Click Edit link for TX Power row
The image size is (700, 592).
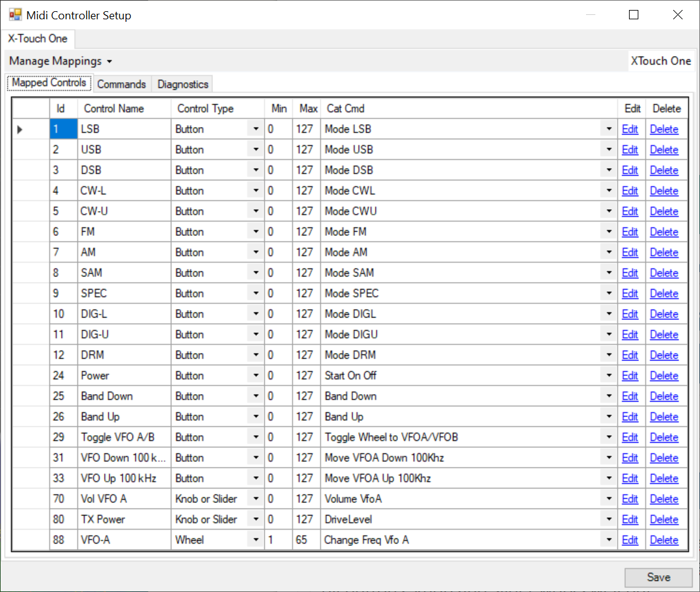[630, 519]
